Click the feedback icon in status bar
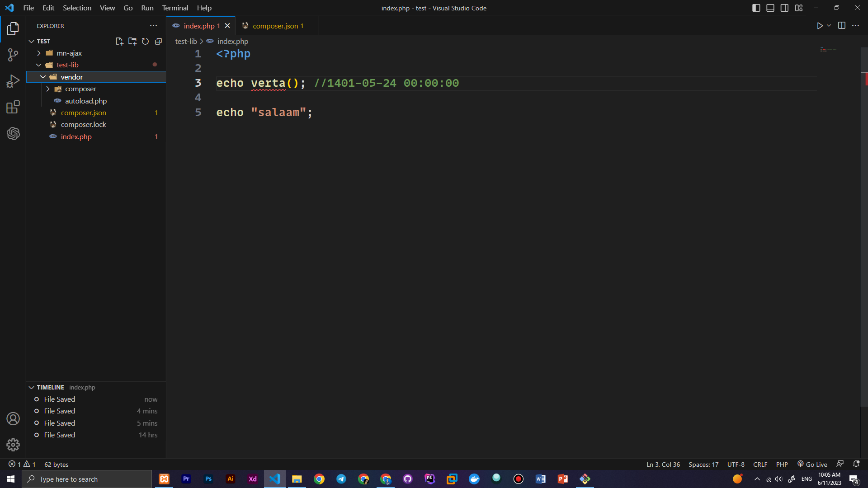 pos(840,464)
